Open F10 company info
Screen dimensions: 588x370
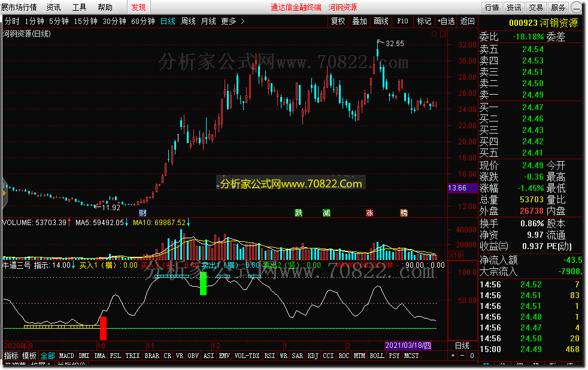point(402,22)
